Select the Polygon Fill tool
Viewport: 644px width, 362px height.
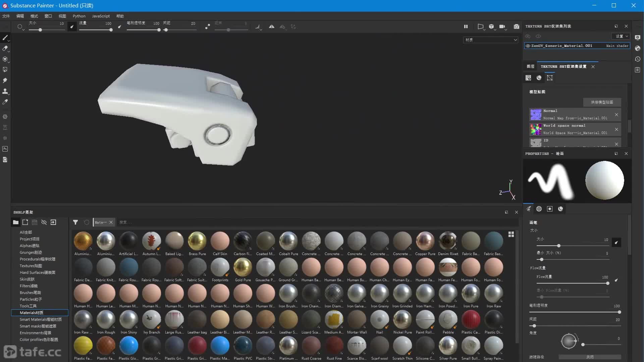(x=5, y=70)
